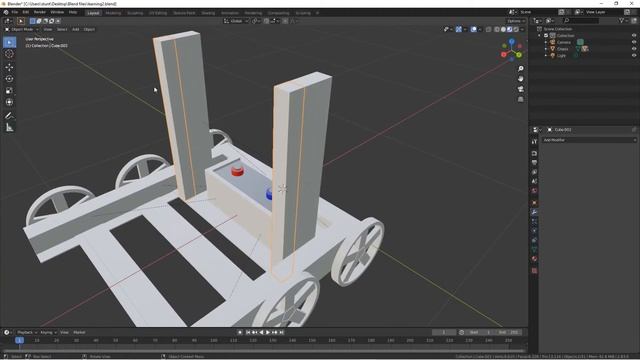Click the viewport zoom magnifier icon
This screenshot has width=640, height=360.
coord(520,69)
